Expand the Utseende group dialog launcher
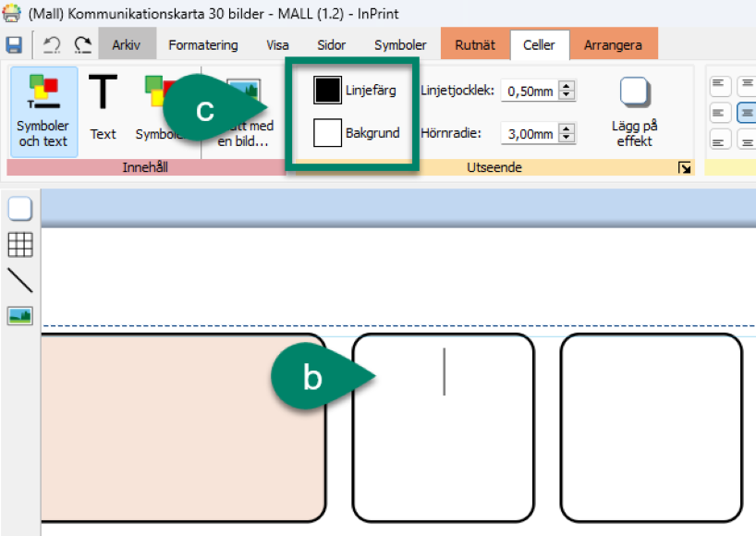 click(x=684, y=167)
